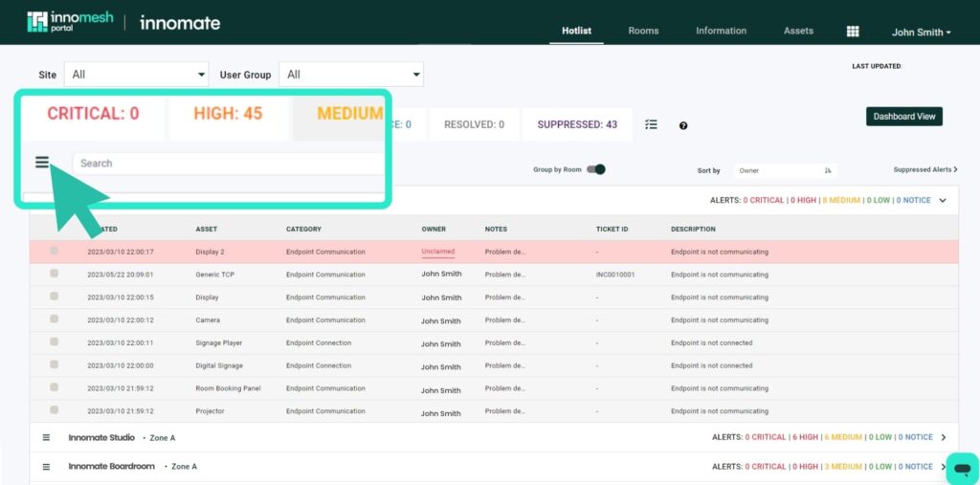Image resolution: width=980 pixels, height=485 pixels.
Task: Toggle the Group by Room switch
Action: point(596,169)
